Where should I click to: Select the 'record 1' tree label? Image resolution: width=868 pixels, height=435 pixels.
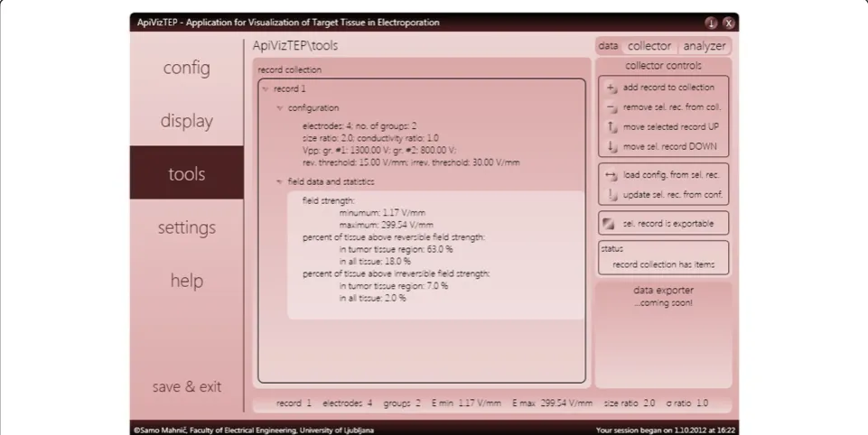[289, 89]
